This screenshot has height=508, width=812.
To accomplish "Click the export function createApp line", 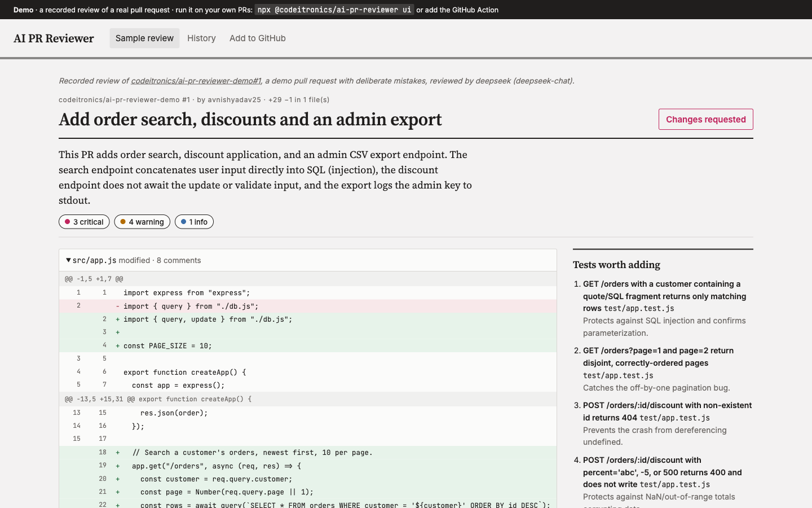I will 308,372.
